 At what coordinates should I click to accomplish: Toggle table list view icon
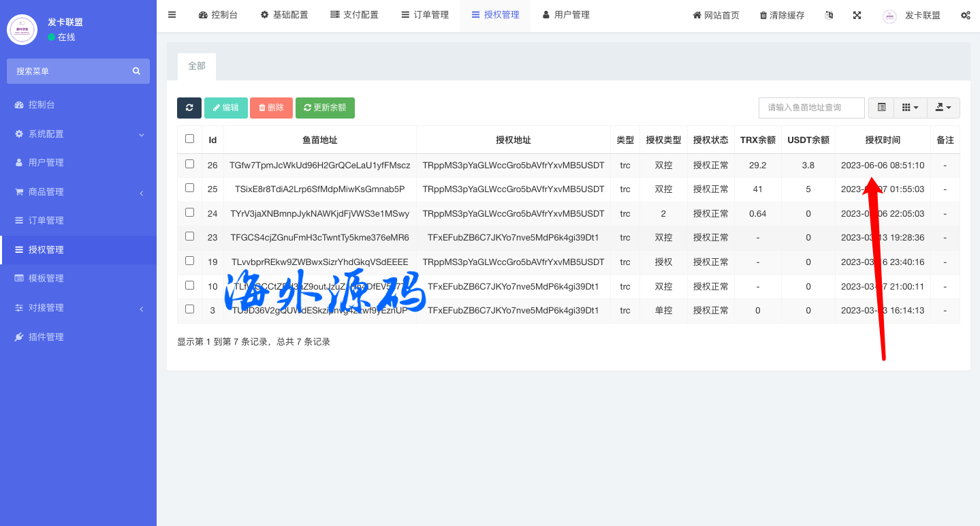881,108
